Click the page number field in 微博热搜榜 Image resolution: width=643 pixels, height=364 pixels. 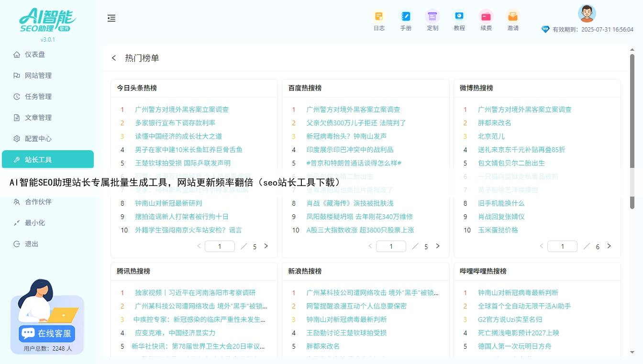point(562,246)
